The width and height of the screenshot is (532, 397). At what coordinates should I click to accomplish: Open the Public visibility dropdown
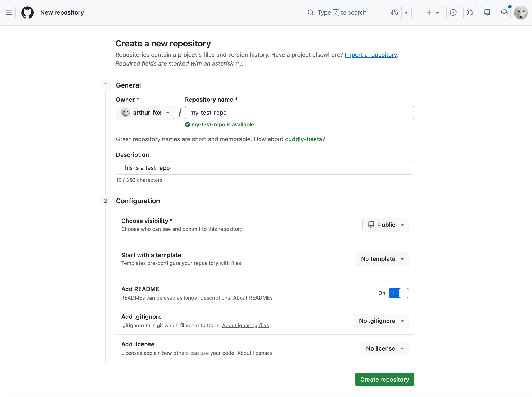tap(385, 225)
